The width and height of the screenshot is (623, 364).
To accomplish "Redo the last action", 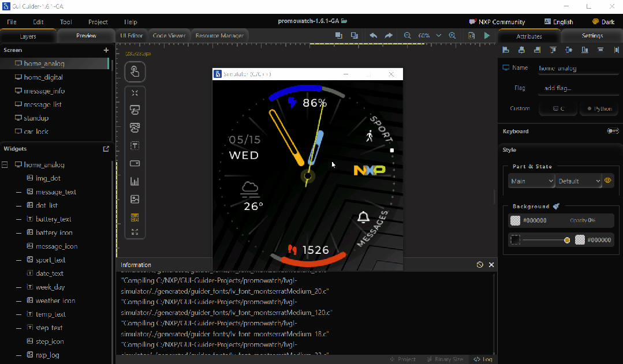I will pos(389,36).
